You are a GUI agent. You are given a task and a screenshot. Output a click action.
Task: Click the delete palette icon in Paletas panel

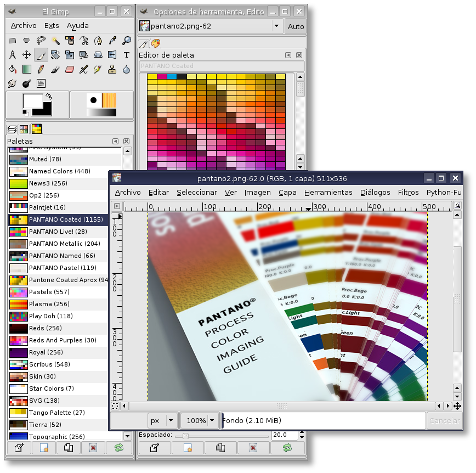[93, 448]
